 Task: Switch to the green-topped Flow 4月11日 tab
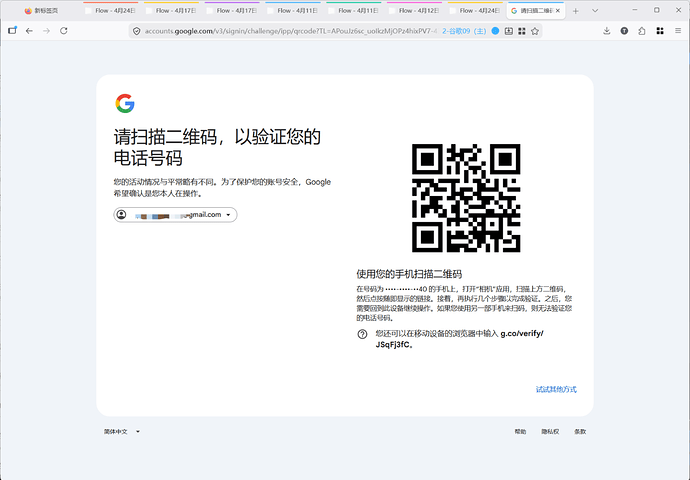tap(353, 11)
